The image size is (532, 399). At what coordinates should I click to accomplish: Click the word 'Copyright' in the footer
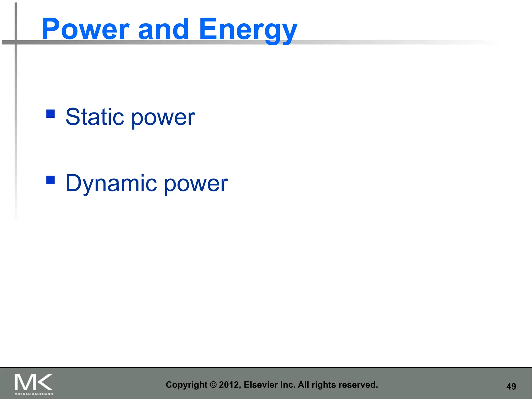(187, 385)
